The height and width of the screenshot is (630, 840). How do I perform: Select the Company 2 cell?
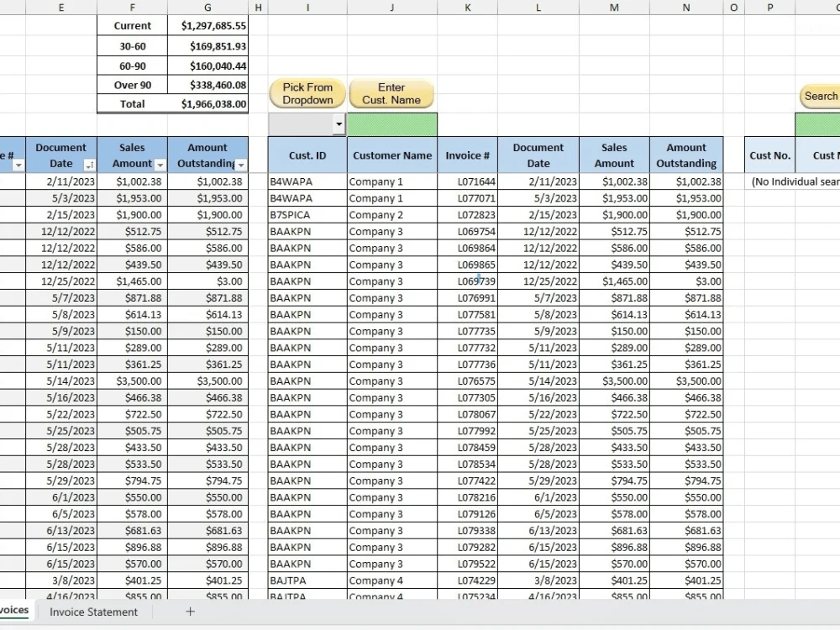(392, 215)
